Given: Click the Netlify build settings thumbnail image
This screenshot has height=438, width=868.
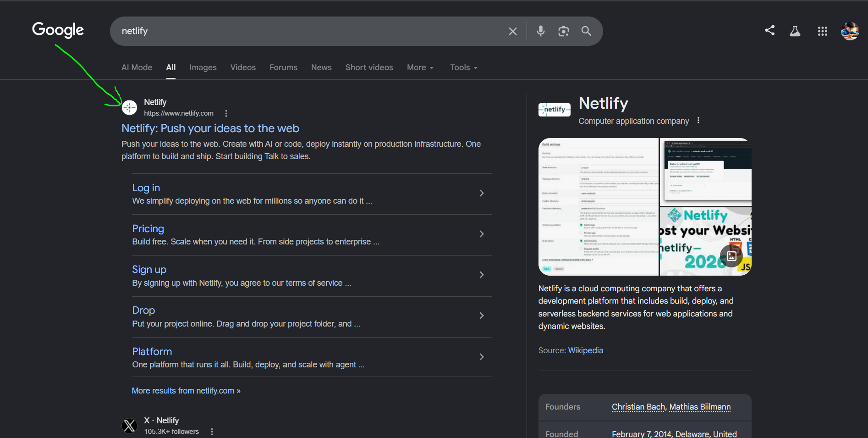Looking at the screenshot, I should pyautogui.click(x=599, y=207).
